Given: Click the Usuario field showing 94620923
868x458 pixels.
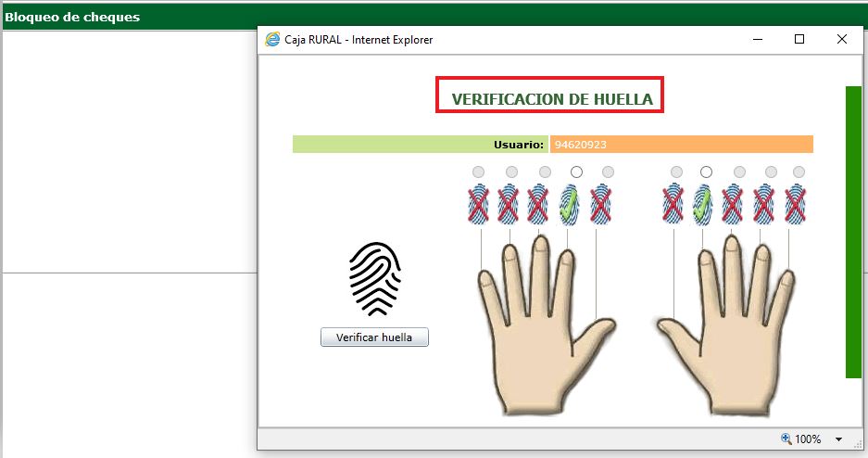Looking at the screenshot, I should pyautogui.click(x=681, y=145).
